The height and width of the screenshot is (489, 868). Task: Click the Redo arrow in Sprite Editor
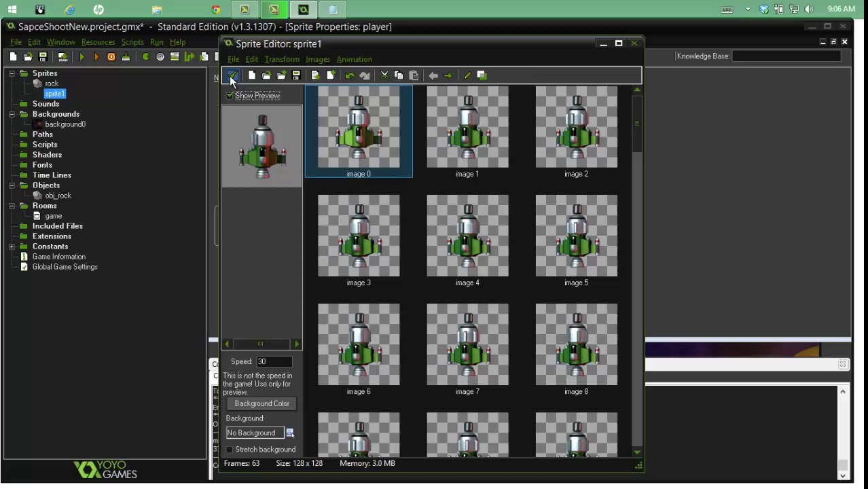click(365, 75)
